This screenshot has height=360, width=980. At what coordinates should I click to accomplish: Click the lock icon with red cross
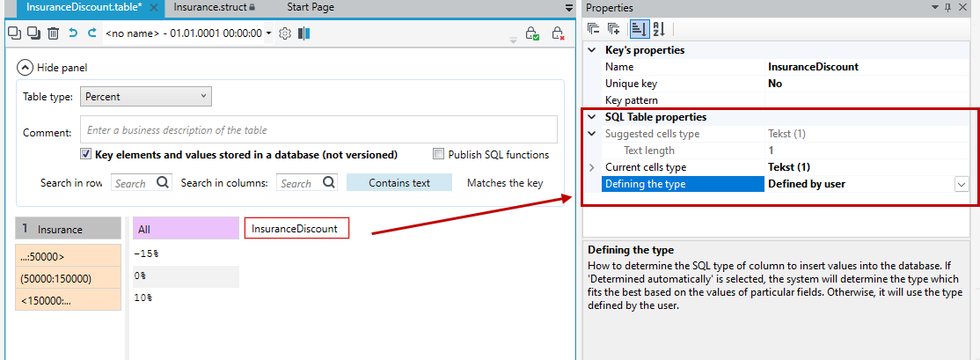coord(558,33)
